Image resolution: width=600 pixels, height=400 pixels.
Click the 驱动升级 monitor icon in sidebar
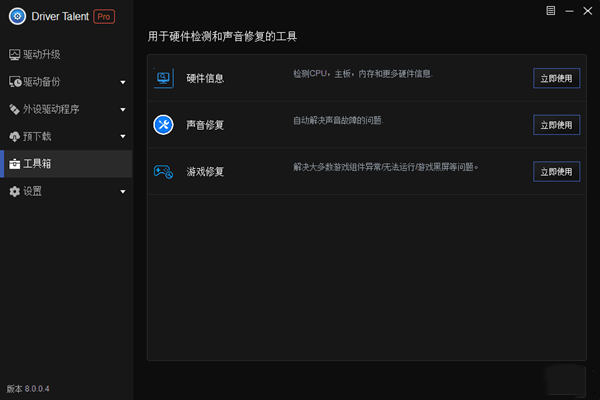click(15, 55)
